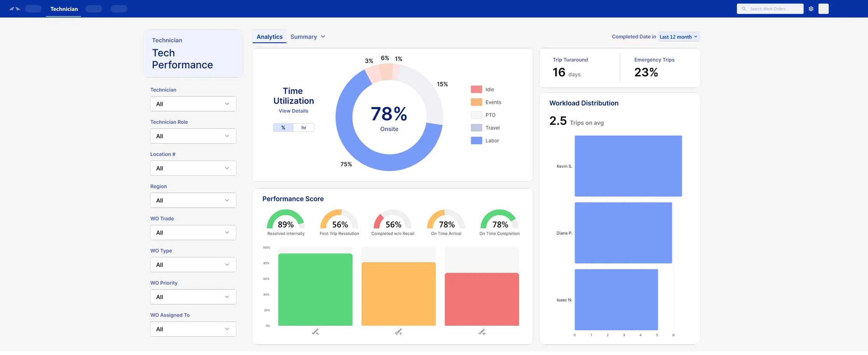Image resolution: width=868 pixels, height=355 pixels.
Task: Click the Events legend swatch
Action: pos(476,102)
